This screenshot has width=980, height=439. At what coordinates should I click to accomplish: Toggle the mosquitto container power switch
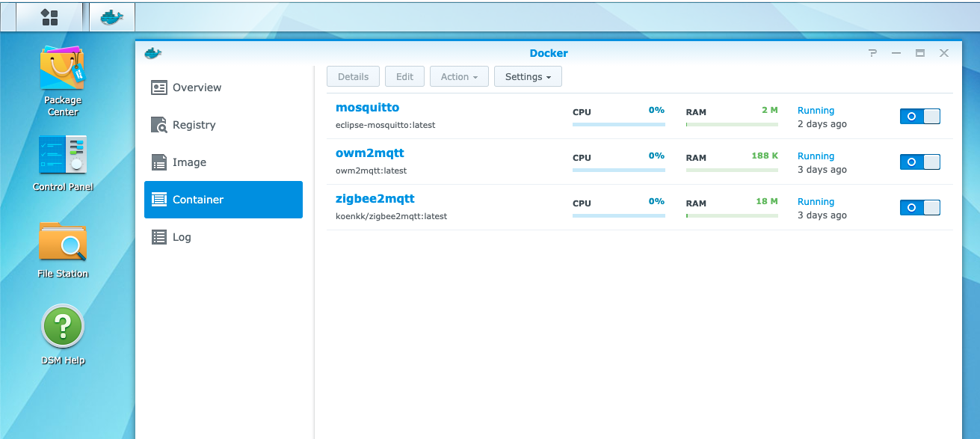pos(920,116)
